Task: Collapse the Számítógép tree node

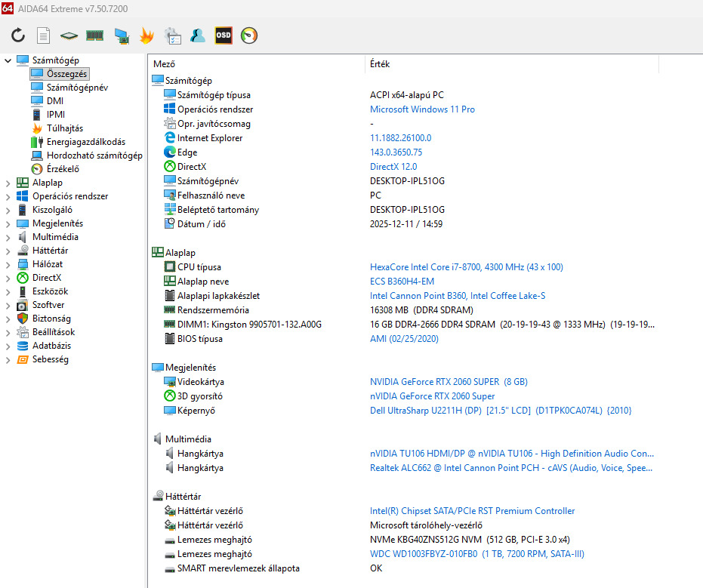Action: (x=8, y=60)
